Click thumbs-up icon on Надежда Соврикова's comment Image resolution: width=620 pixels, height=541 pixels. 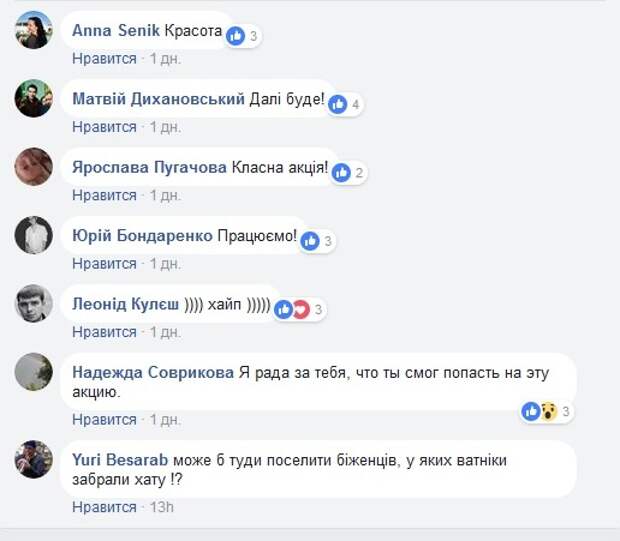(x=531, y=411)
